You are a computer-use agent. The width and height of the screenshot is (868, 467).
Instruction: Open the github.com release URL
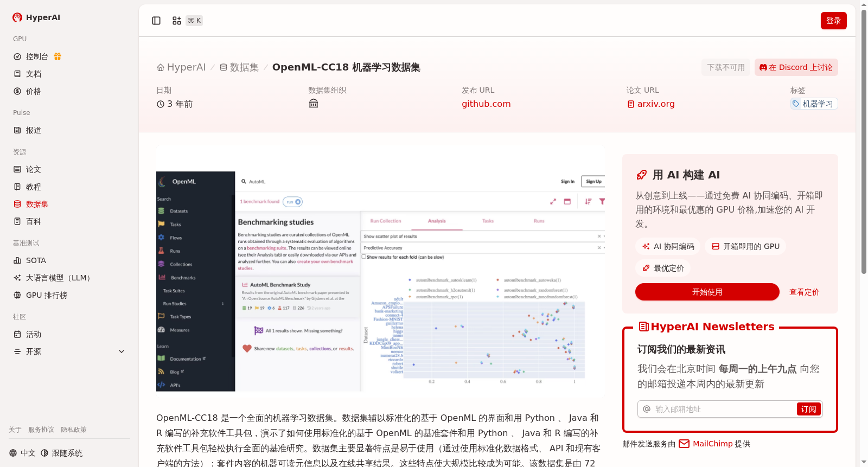click(x=486, y=104)
